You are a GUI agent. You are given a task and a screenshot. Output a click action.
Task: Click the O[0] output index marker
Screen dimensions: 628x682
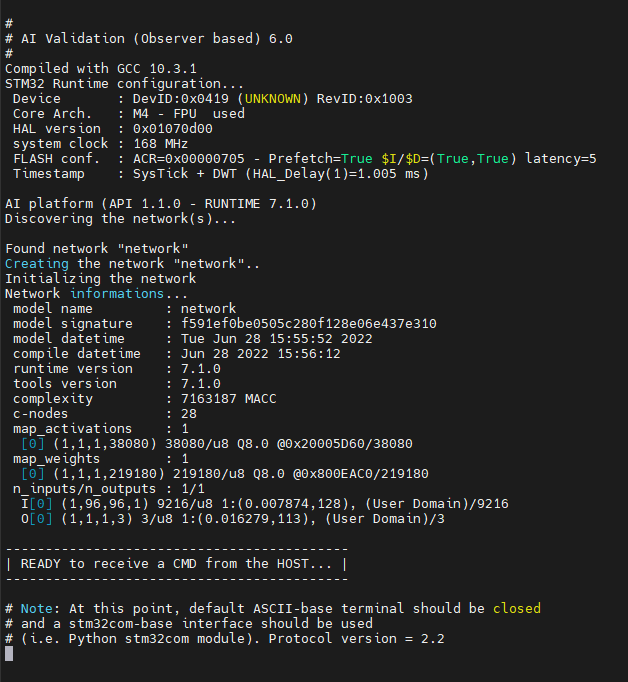[x=37, y=519]
